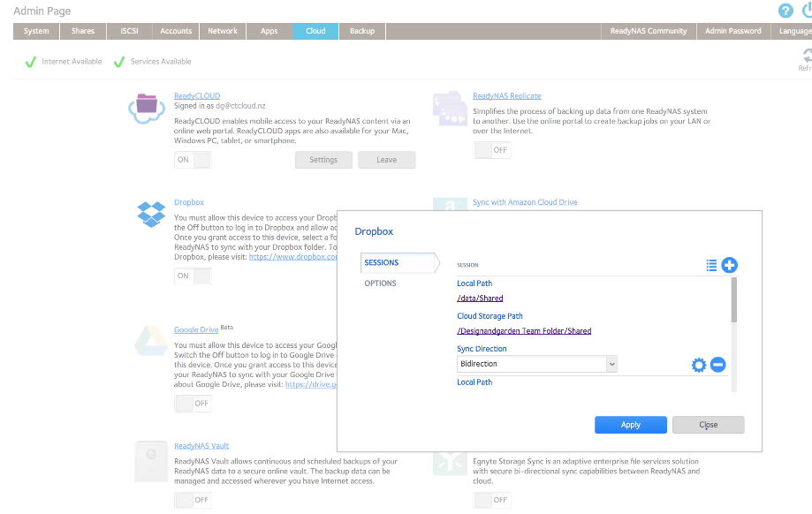Click the Internet Available checkmark icon
Screen dimensions: 812x514
pos(31,62)
